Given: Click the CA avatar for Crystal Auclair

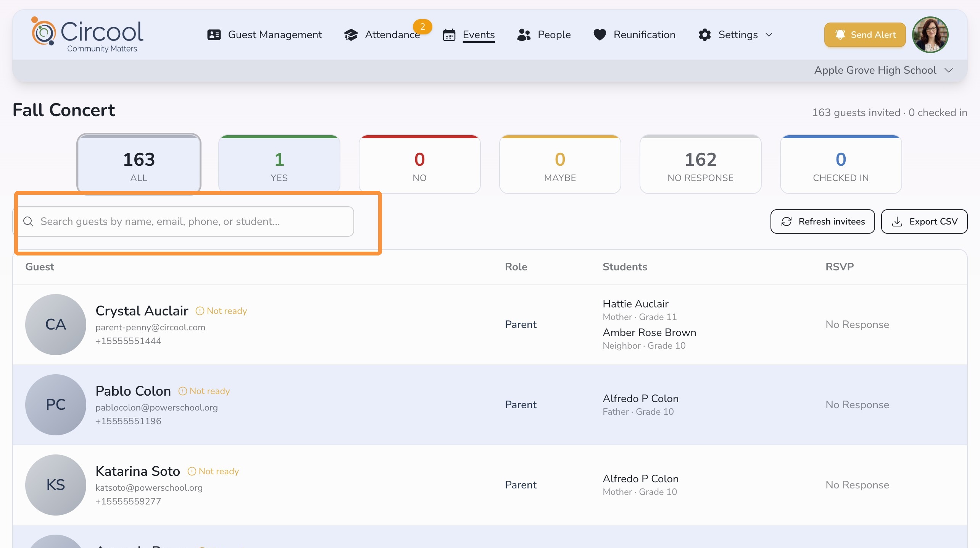Looking at the screenshot, I should click(56, 325).
